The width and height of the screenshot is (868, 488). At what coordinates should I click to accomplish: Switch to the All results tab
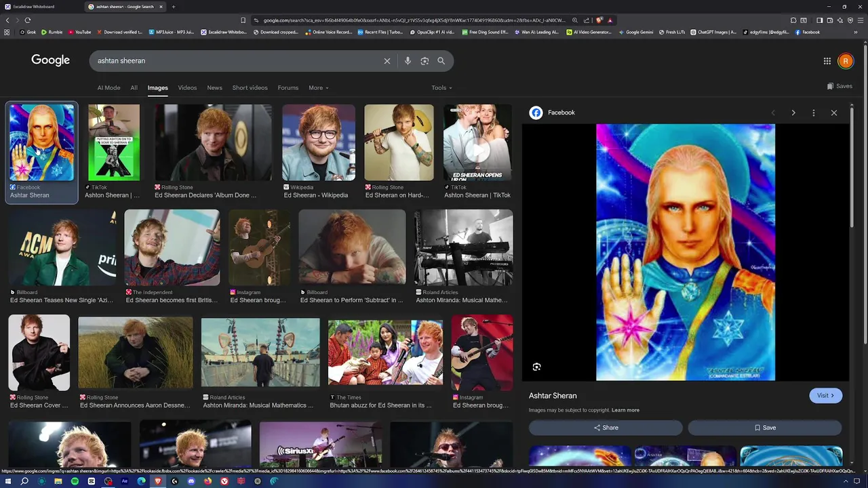click(134, 87)
